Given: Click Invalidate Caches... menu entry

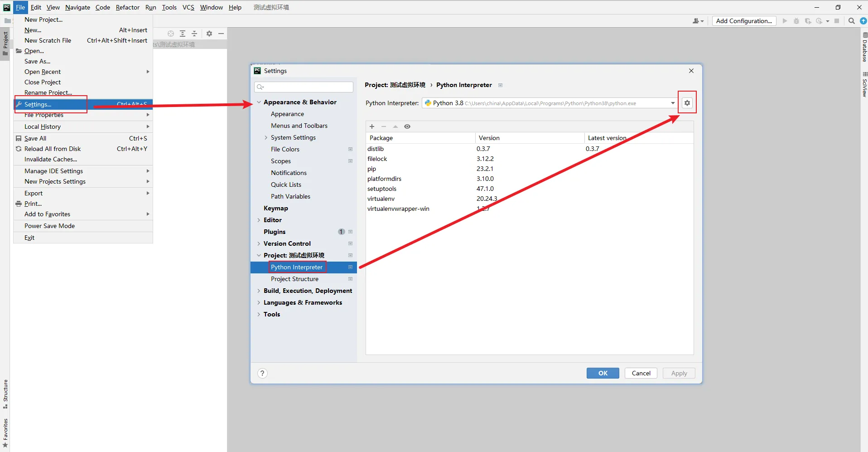Looking at the screenshot, I should click(83, 159).
